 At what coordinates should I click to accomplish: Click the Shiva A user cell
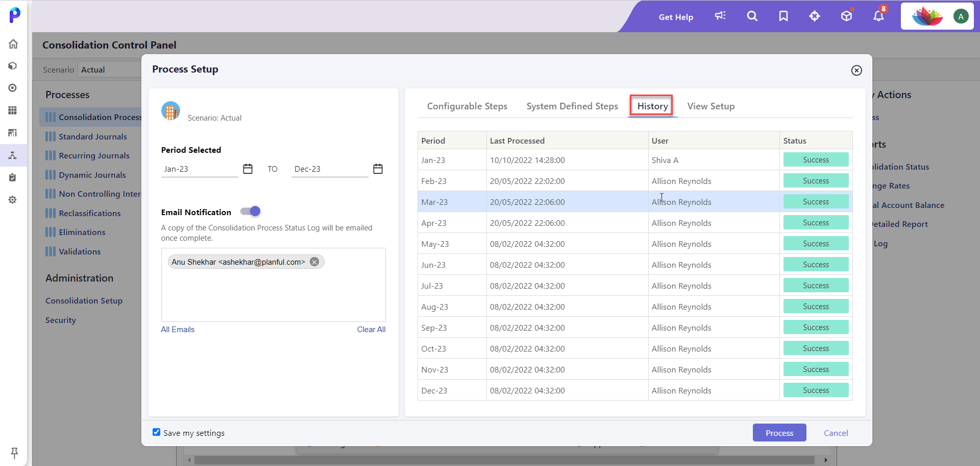coord(714,160)
